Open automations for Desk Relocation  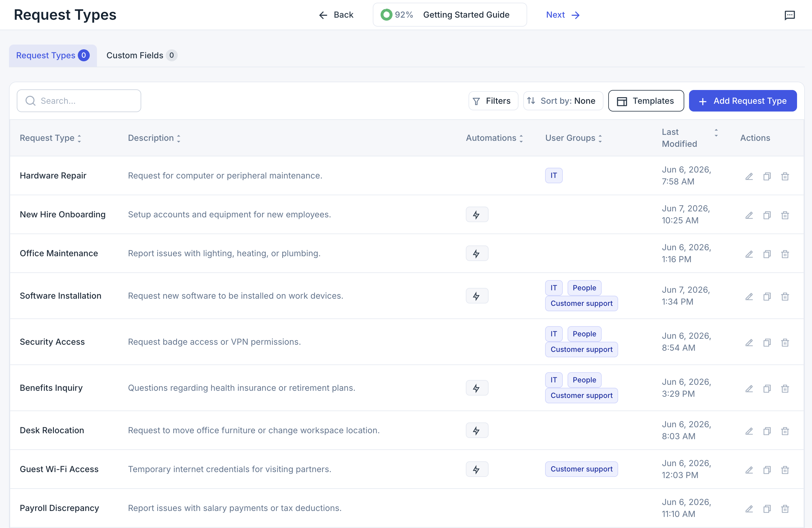[477, 430]
